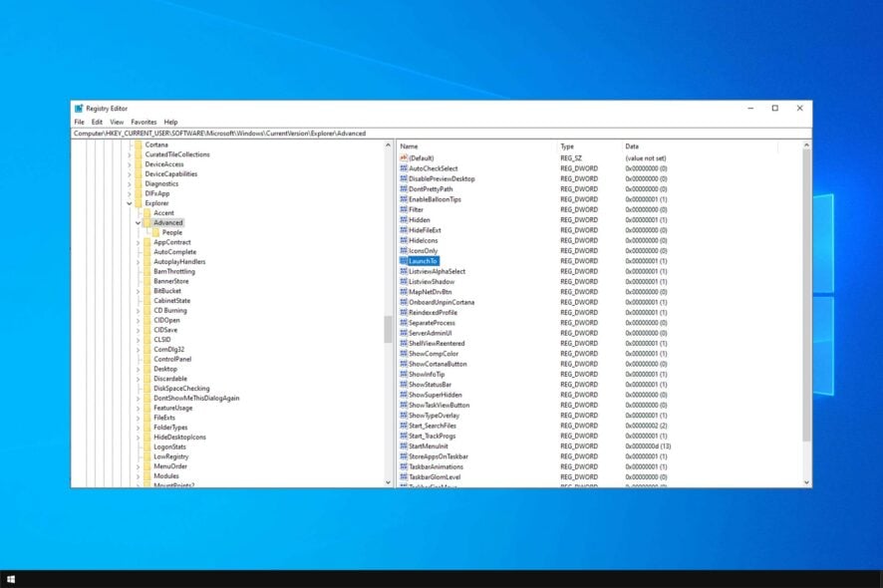
Task: Open the Help menu
Action: coord(170,122)
